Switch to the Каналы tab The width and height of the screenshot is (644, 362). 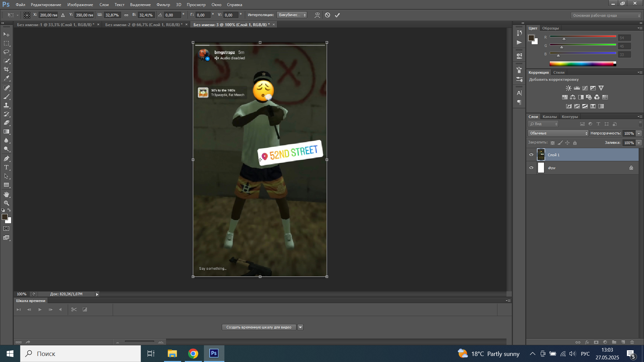(x=549, y=117)
